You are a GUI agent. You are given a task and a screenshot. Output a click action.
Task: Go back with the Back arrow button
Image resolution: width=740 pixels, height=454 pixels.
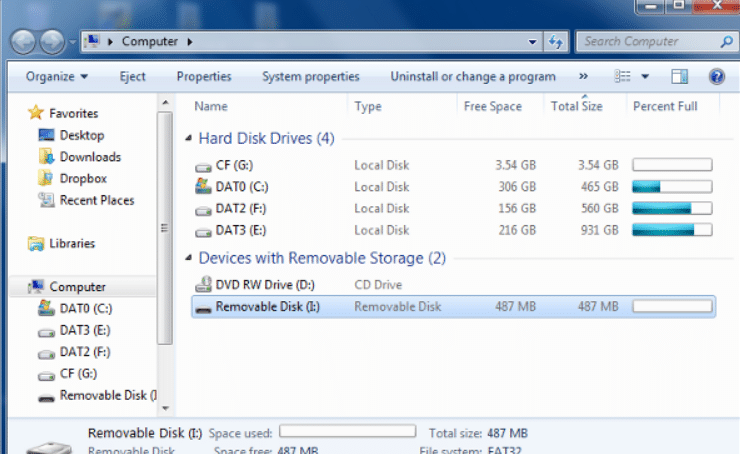(x=23, y=42)
